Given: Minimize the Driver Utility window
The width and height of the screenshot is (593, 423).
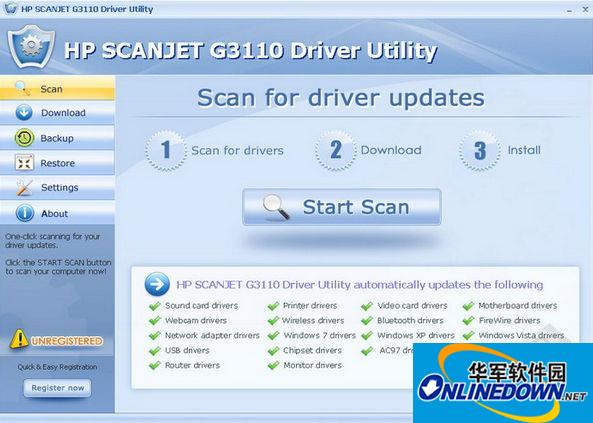Looking at the screenshot, I should 570,10.
